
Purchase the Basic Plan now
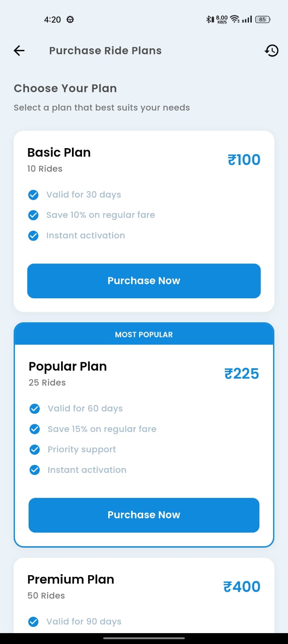(144, 281)
